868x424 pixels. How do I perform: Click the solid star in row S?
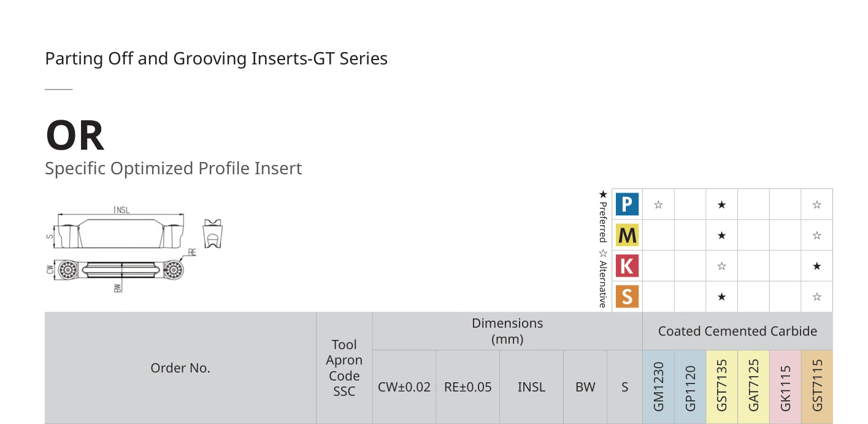coord(721,297)
